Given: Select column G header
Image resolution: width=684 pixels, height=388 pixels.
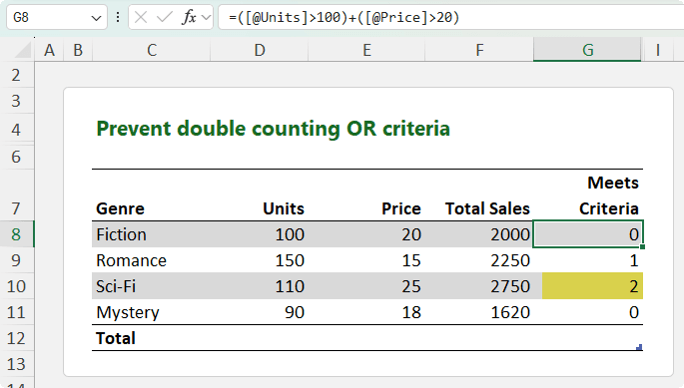Looking at the screenshot, I should pos(587,50).
